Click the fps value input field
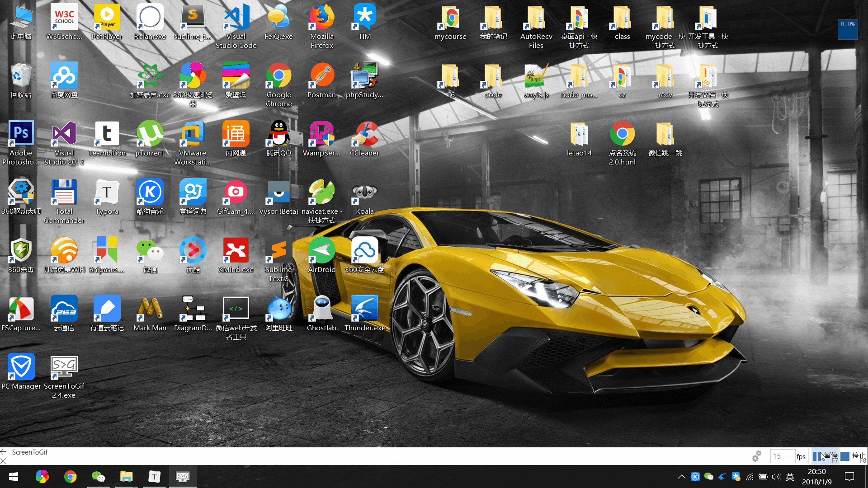Image resolution: width=868 pixels, height=488 pixels. coord(782,456)
